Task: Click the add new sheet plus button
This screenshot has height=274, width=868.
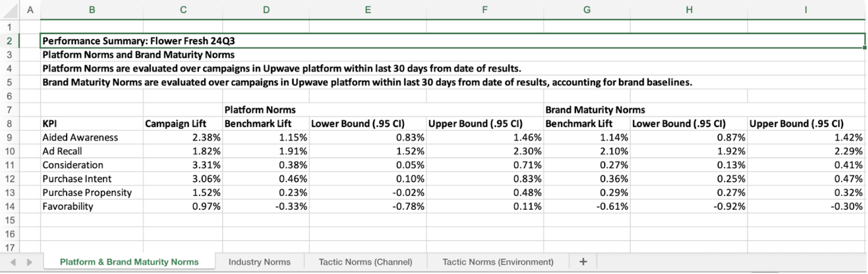Action: 583,262
